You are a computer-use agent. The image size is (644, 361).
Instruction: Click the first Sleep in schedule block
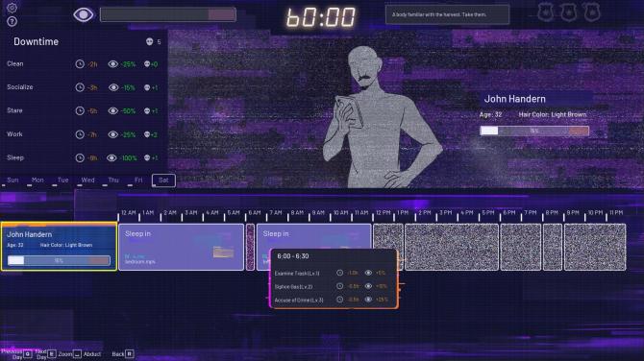coord(181,247)
